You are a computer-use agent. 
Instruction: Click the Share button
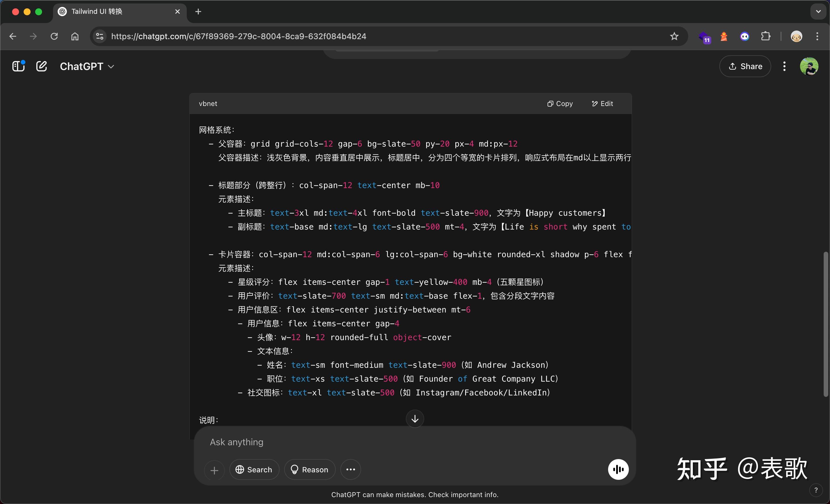click(x=745, y=66)
